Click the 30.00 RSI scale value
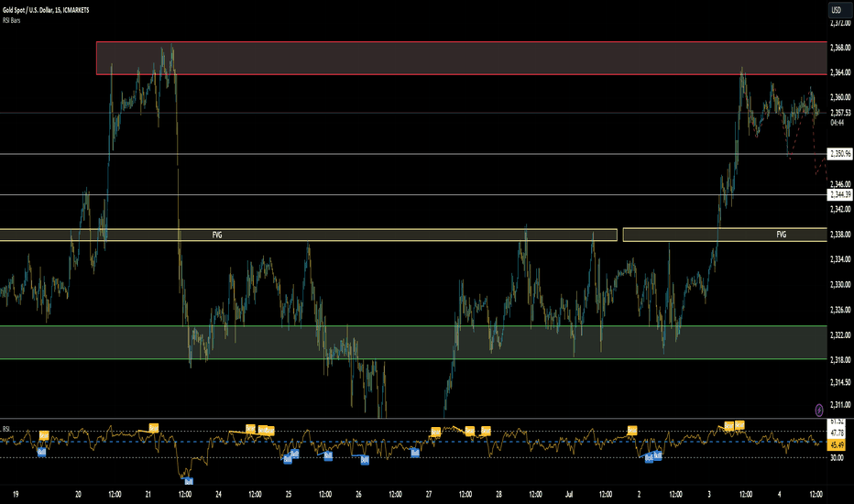This screenshot has width=854, height=504. (x=838, y=457)
